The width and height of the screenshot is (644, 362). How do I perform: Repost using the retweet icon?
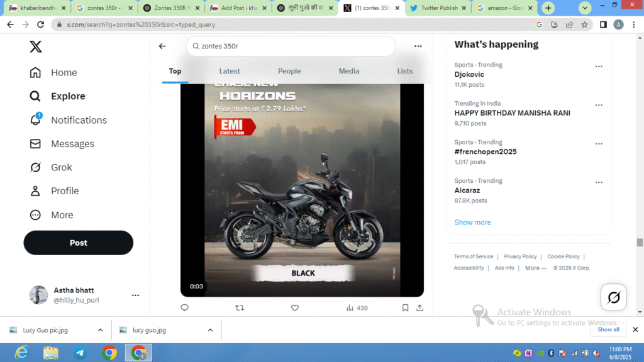(x=240, y=307)
